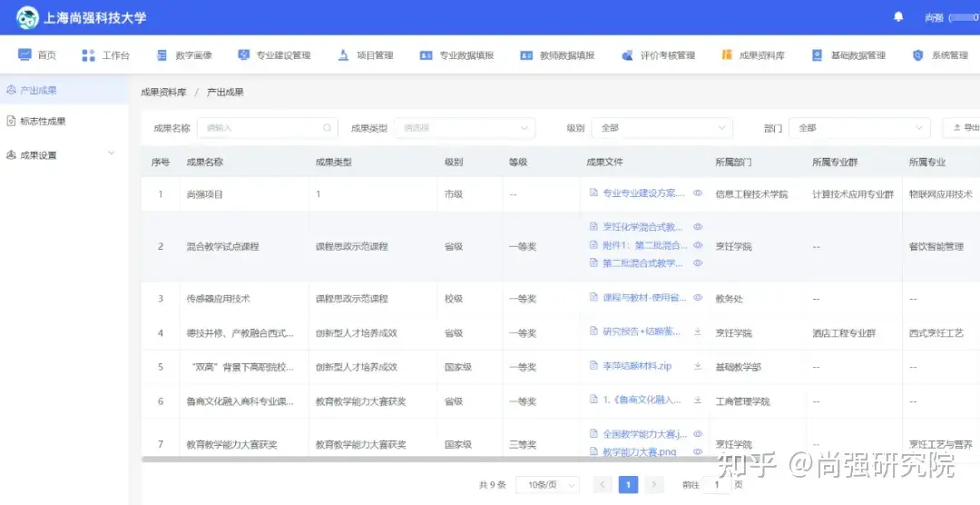Preview 教学能力大赛.png via eye icon
The height and width of the screenshot is (505, 980).
(x=698, y=451)
